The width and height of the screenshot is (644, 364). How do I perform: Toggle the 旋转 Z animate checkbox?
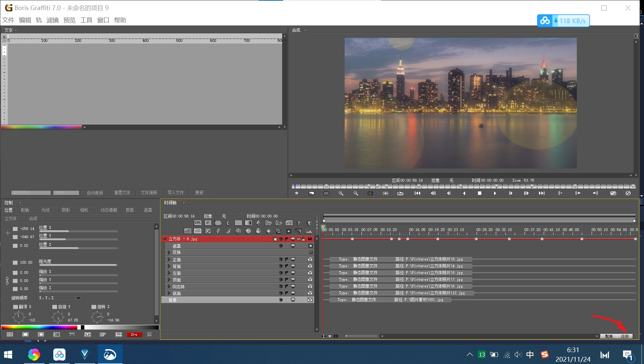coord(94,307)
